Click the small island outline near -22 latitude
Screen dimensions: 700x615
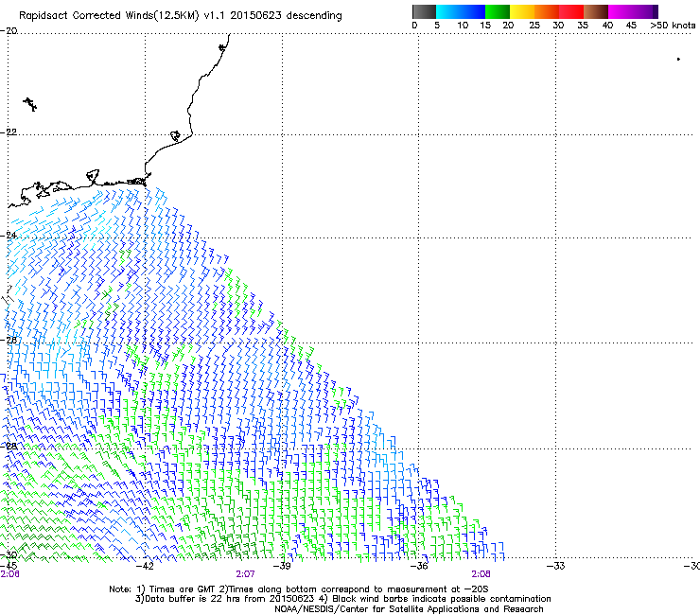175,136
